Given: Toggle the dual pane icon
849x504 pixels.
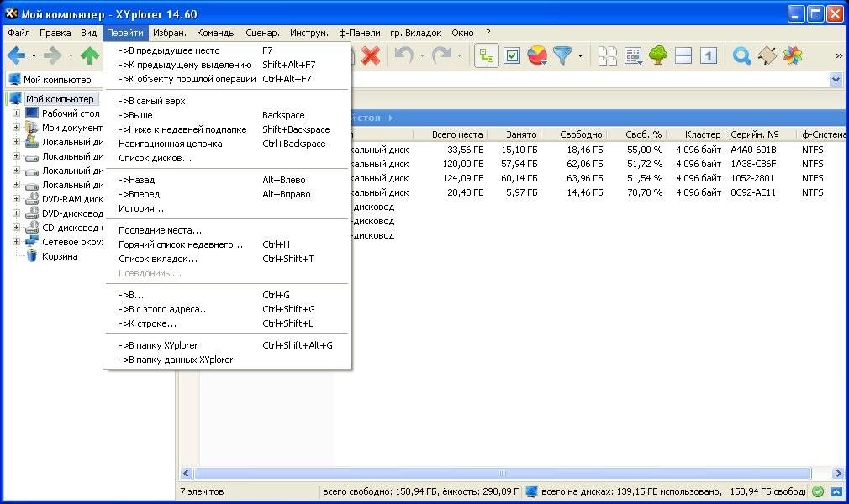Looking at the screenshot, I should [683, 55].
